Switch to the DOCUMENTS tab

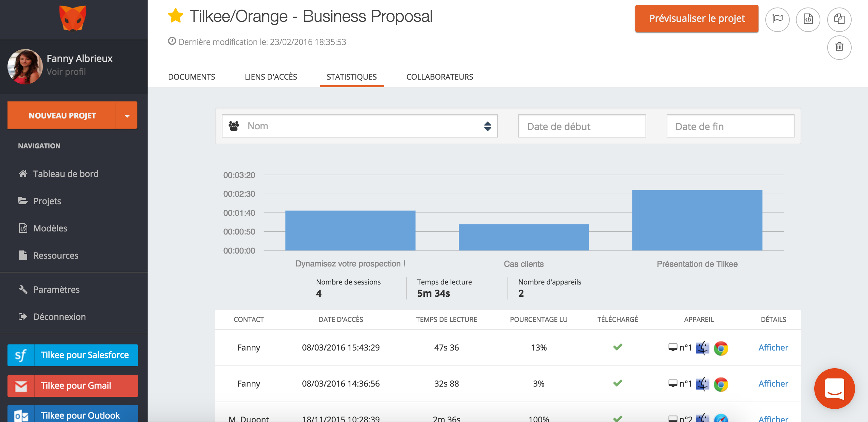click(191, 77)
